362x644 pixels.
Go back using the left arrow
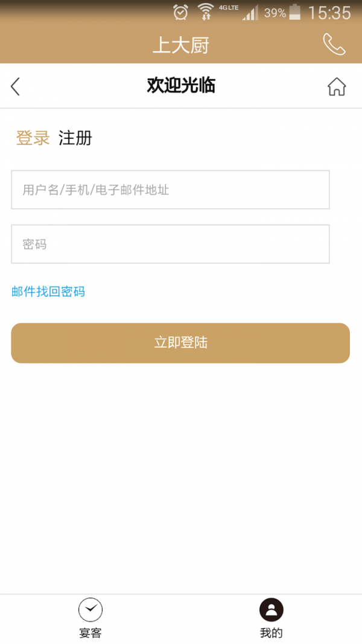pyautogui.click(x=16, y=87)
